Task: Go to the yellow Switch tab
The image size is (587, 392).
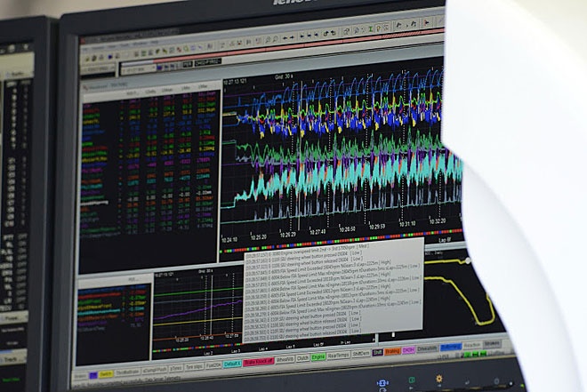Action: 106,374
